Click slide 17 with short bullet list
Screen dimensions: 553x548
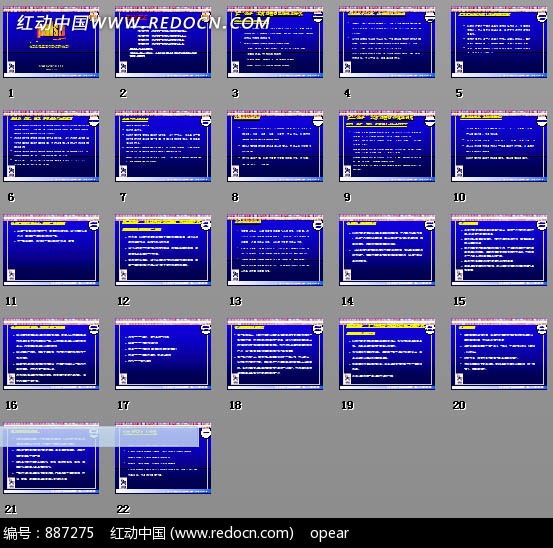tap(163, 354)
